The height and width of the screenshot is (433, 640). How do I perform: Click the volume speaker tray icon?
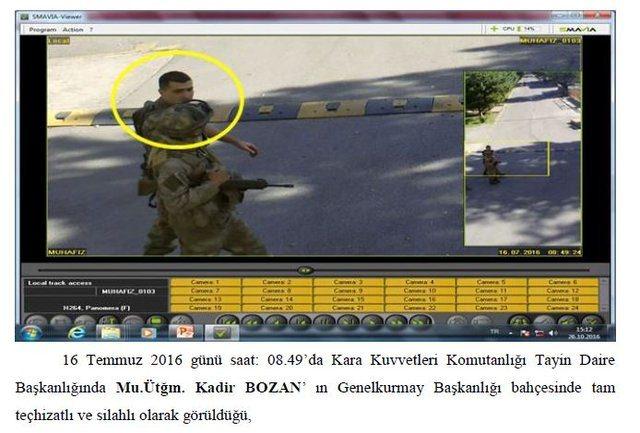[x=552, y=331]
